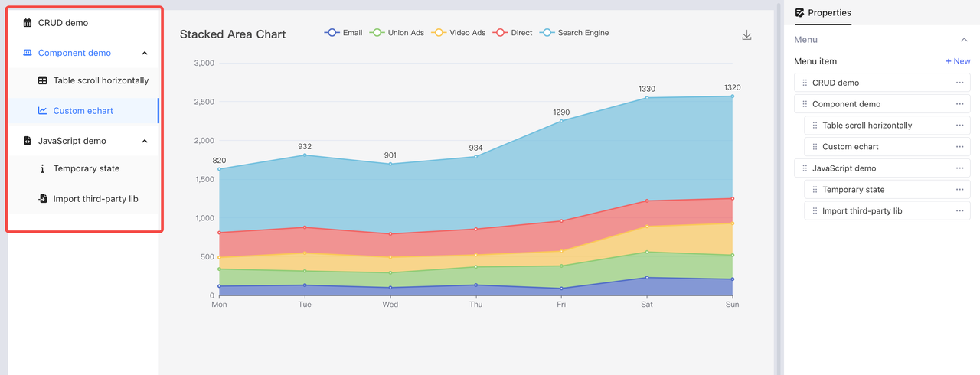Add a new menu item with + New
Viewport: 980px width, 375px height.
point(957,61)
